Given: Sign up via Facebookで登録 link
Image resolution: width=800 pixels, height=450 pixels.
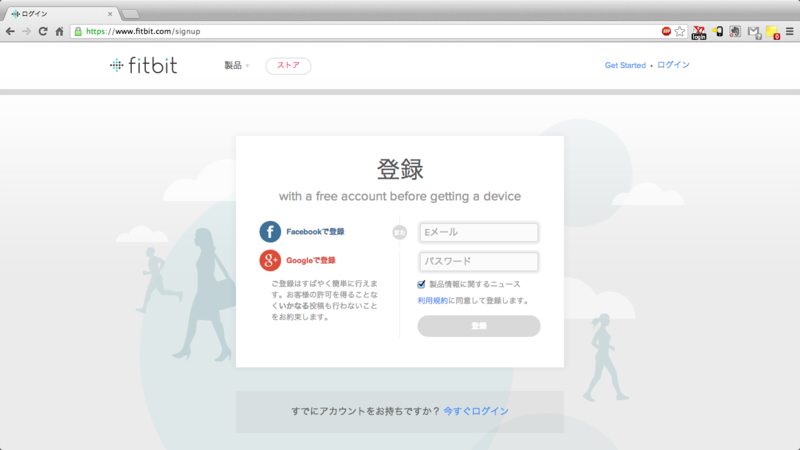Looking at the screenshot, I should coord(315,232).
